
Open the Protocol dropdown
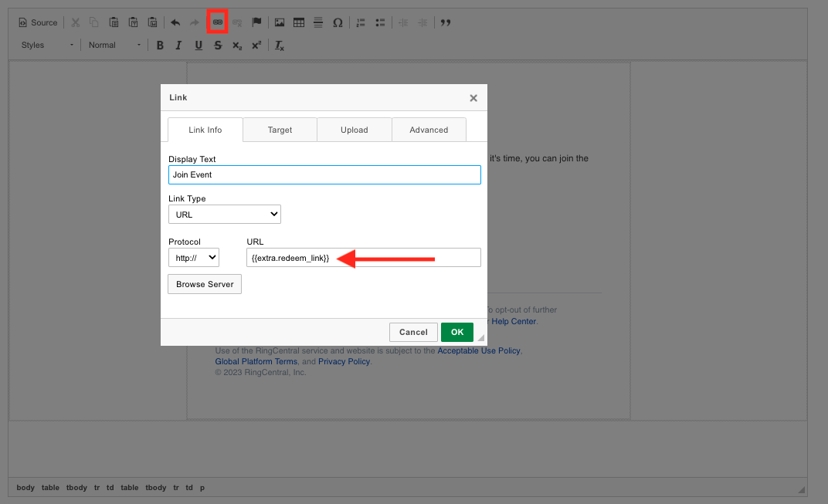click(x=194, y=258)
